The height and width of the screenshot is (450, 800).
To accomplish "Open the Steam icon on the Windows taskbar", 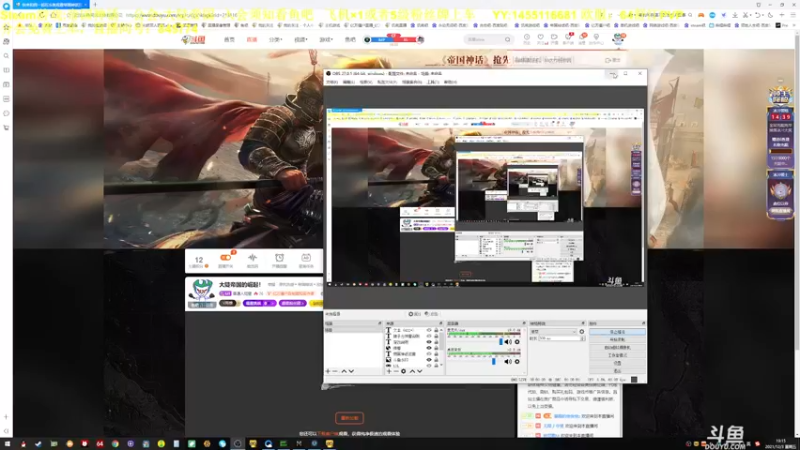I will (38, 444).
